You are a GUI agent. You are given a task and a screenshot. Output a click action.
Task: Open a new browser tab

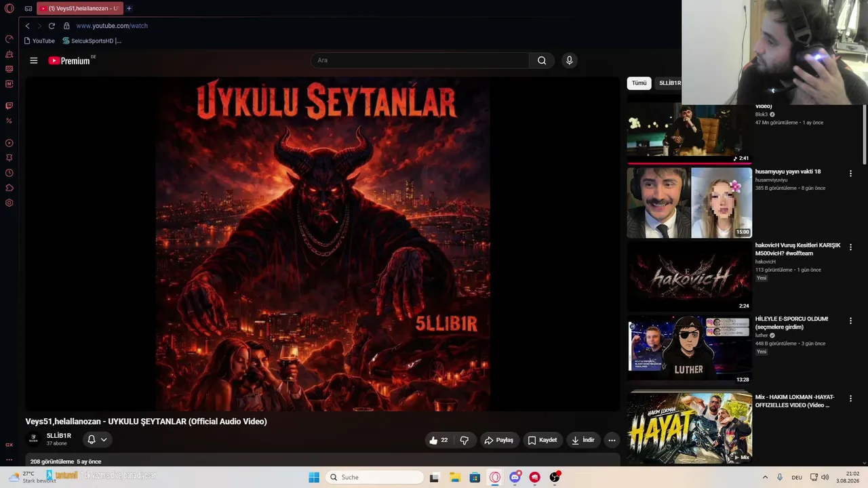129,9
